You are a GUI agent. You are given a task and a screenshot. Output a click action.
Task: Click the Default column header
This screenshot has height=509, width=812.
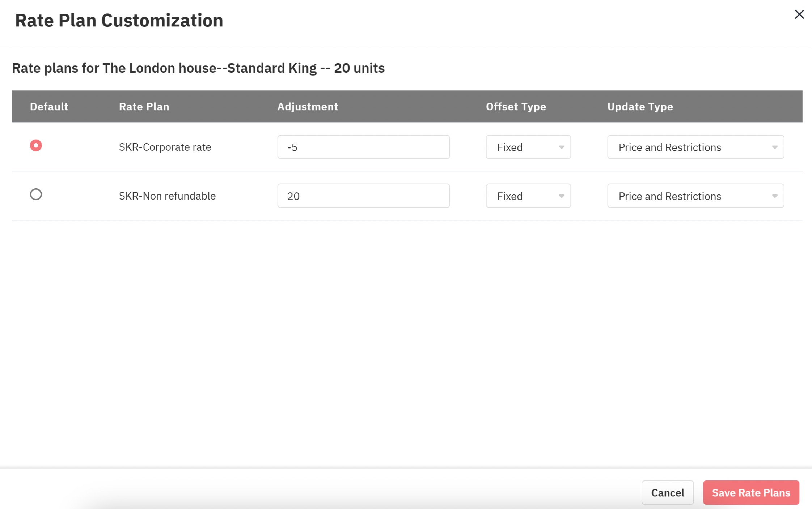(x=49, y=107)
